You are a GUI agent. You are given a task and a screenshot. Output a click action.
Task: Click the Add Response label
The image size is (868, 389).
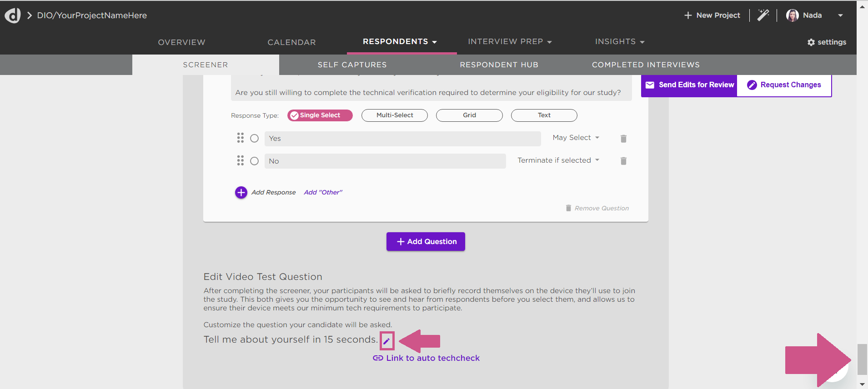(x=273, y=193)
